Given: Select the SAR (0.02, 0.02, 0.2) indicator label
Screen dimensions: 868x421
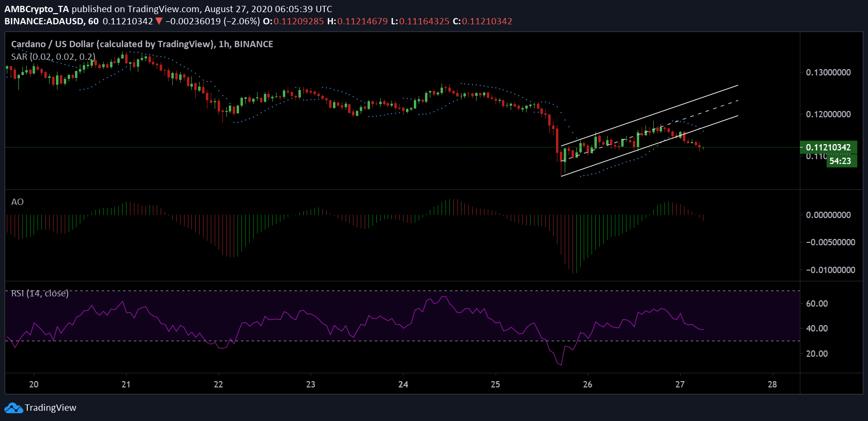Looking at the screenshot, I should click(x=53, y=57).
